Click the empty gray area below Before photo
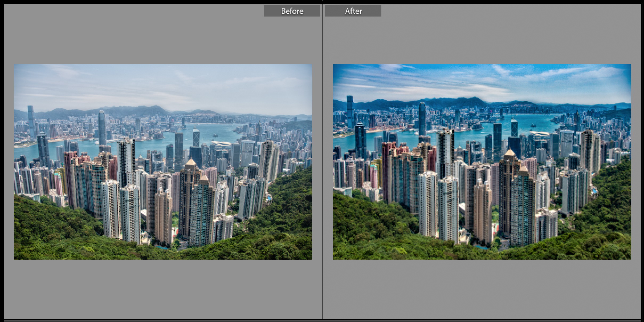This screenshot has width=644, height=322. pyautogui.click(x=163, y=289)
